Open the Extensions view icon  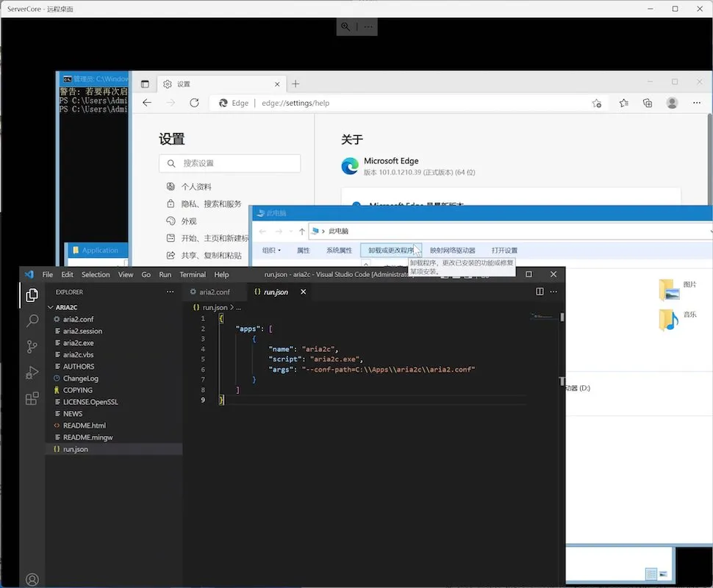tap(32, 398)
